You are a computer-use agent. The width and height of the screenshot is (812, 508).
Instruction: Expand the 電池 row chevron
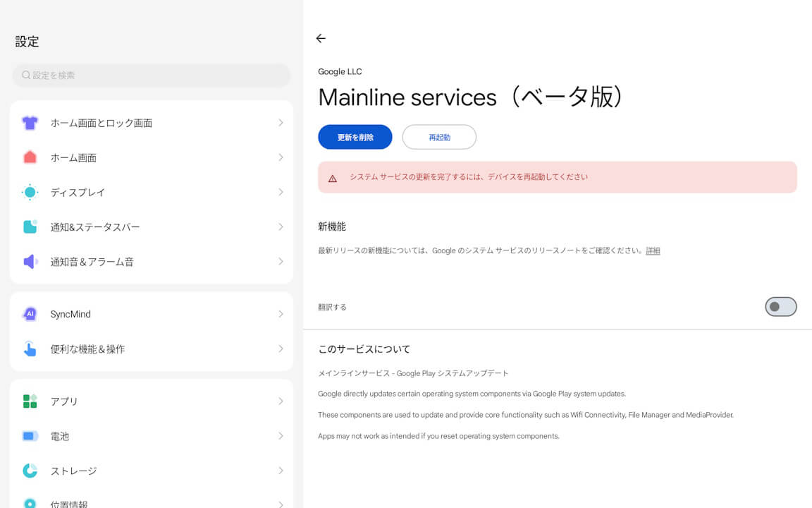pyautogui.click(x=281, y=436)
